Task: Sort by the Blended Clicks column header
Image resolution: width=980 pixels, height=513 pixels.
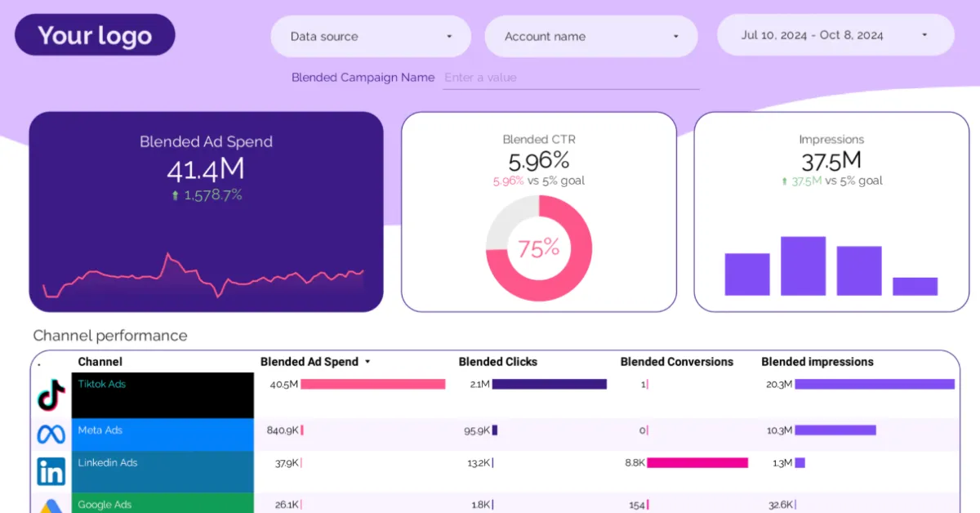Action: point(497,362)
